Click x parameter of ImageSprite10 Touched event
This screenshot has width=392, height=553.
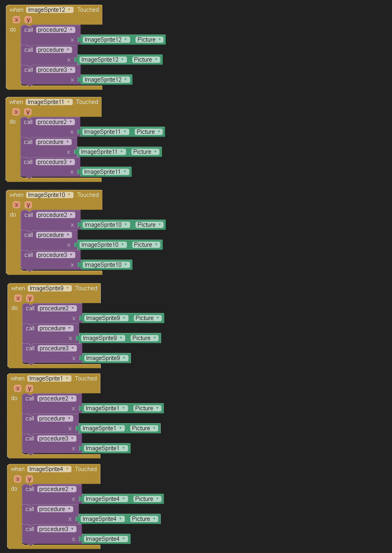[16, 205]
